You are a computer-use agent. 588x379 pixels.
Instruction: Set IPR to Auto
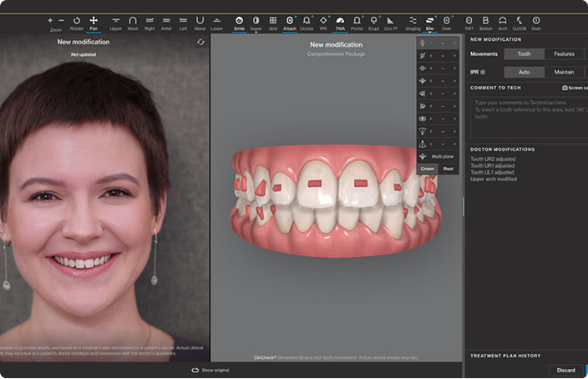(x=524, y=72)
